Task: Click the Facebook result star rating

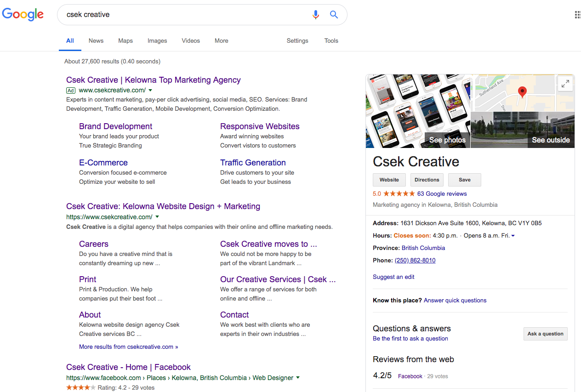Action: (81, 388)
